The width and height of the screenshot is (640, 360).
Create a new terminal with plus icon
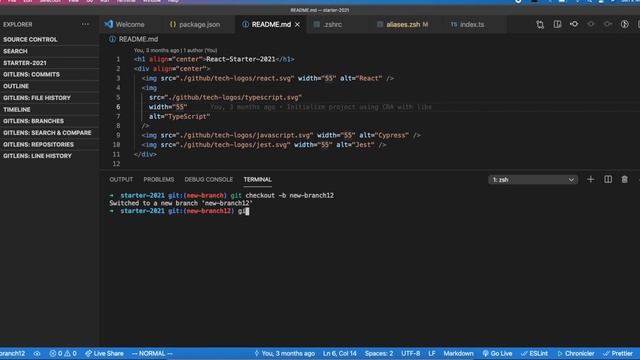click(x=590, y=180)
